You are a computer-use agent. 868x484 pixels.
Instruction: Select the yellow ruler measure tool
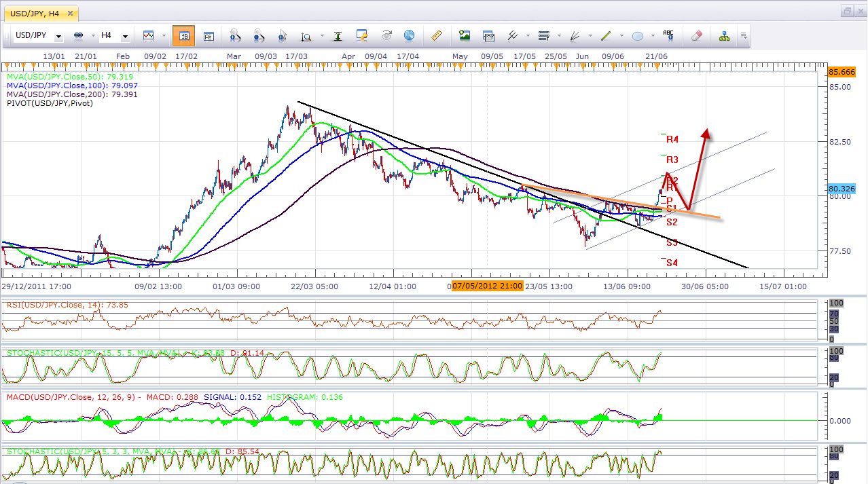coord(437,35)
